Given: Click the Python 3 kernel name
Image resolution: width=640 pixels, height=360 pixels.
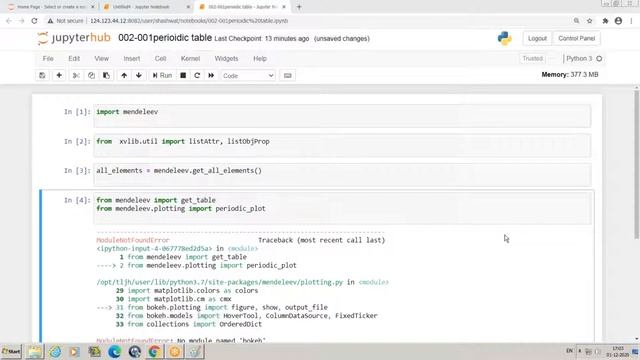Looking at the screenshot, I should [x=579, y=59].
